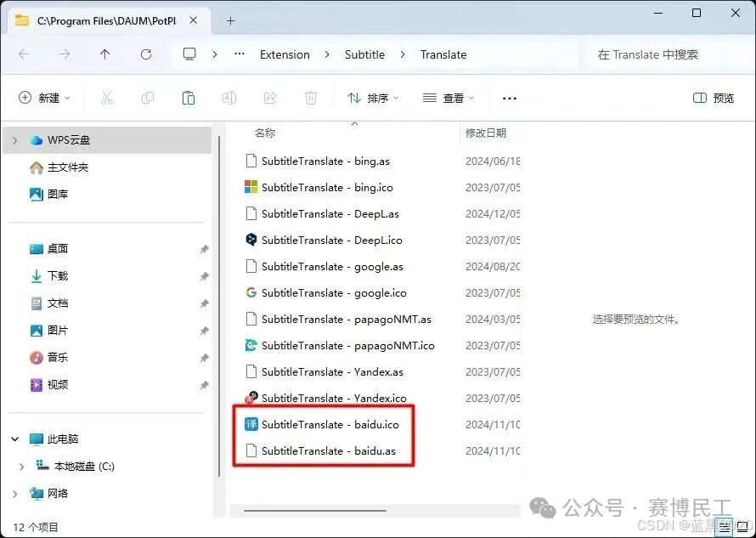Viewport: 756px width, 538px height.
Task: Navigate up one folder level
Action: (x=104, y=54)
